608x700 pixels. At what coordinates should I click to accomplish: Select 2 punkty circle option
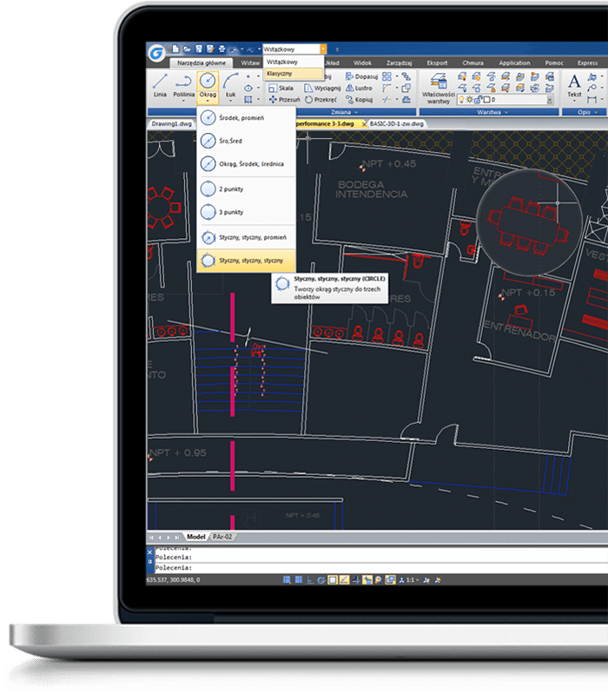pos(246,188)
